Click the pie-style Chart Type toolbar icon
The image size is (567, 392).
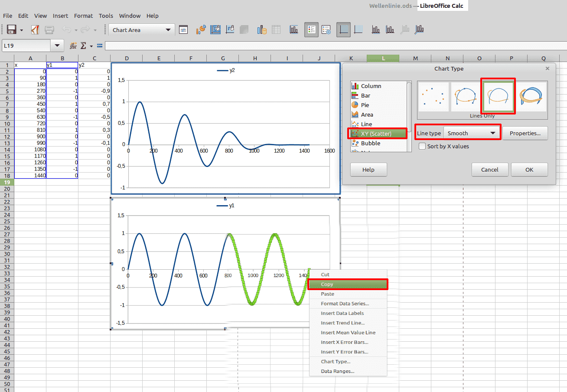pyautogui.click(x=201, y=30)
